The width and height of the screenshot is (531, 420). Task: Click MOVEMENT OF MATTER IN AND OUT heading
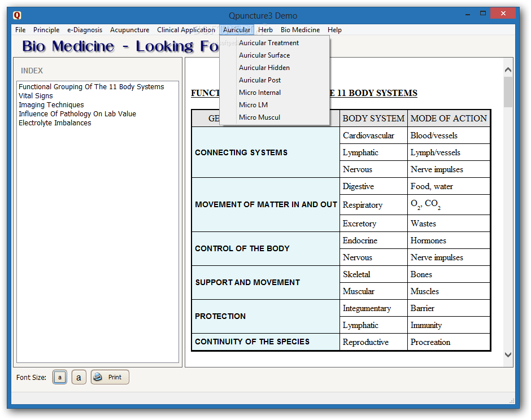(265, 205)
